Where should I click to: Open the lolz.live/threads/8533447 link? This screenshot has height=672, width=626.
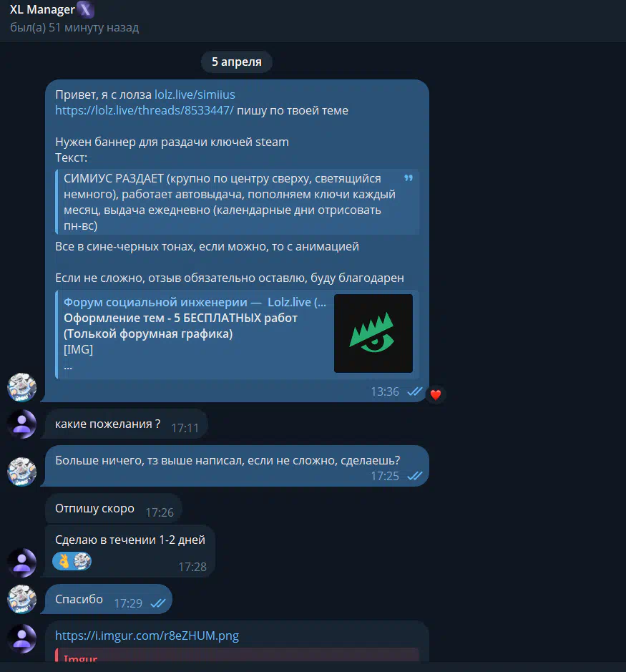pyautogui.click(x=145, y=110)
